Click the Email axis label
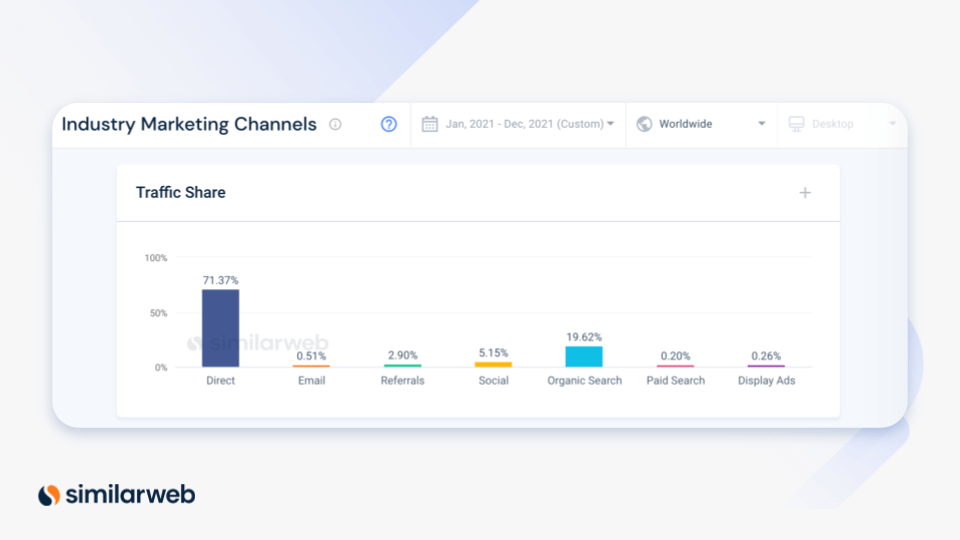 [x=311, y=381]
